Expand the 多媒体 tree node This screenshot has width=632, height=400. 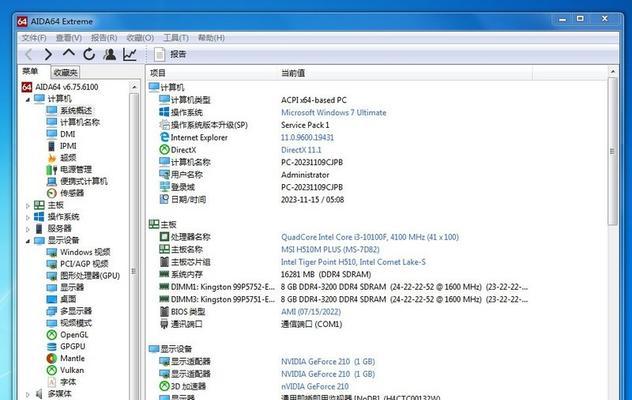click(27, 394)
